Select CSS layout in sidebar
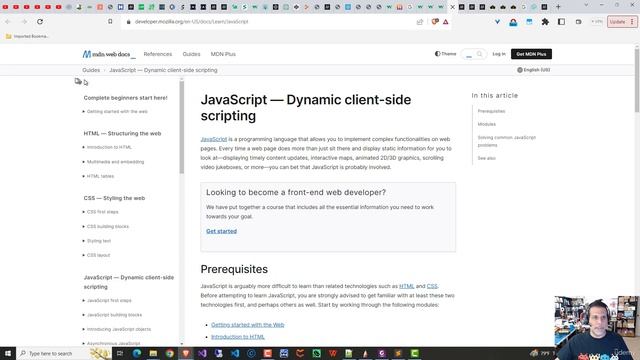The width and height of the screenshot is (640, 360). tap(98, 255)
